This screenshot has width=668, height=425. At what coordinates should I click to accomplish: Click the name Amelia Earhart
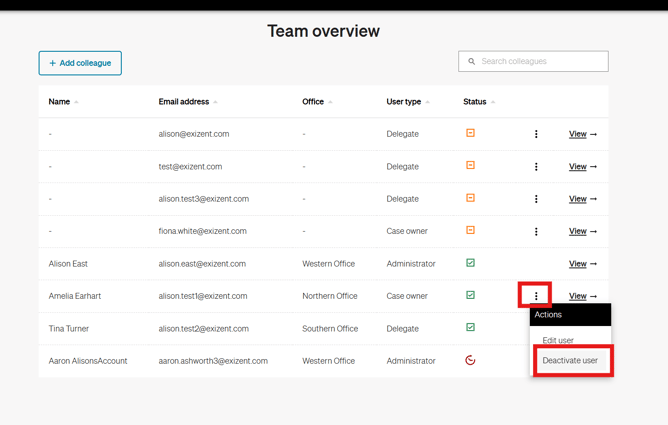75,296
